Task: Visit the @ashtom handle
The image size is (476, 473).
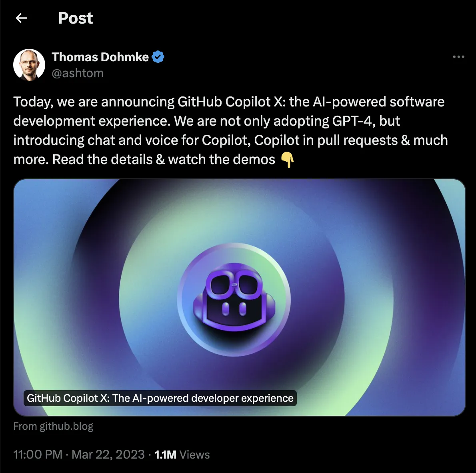Action: [78, 73]
